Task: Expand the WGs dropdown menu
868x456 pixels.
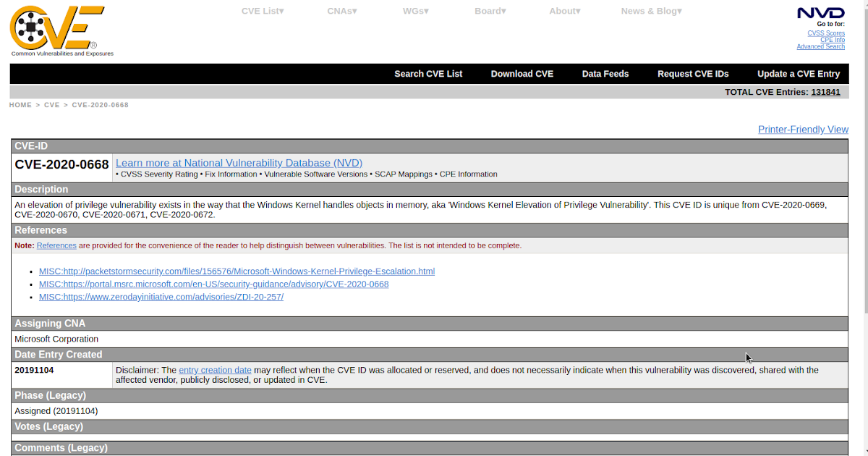Action: [x=415, y=11]
